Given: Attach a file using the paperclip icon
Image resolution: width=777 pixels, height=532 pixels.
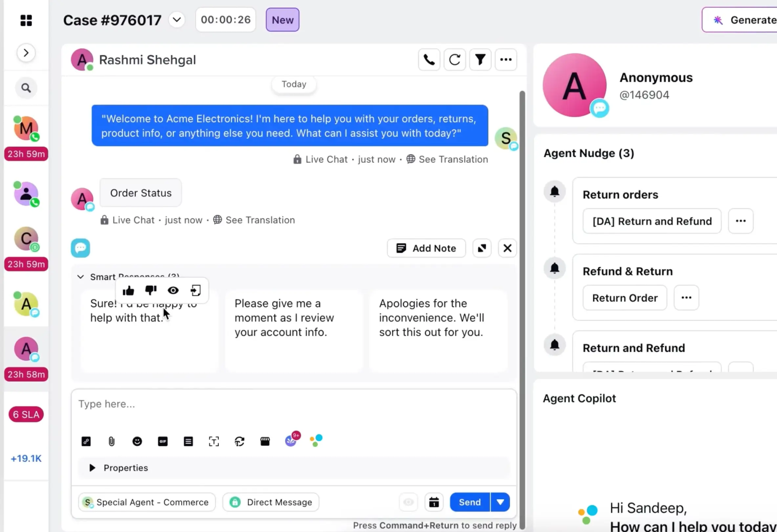Looking at the screenshot, I should click(111, 441).
